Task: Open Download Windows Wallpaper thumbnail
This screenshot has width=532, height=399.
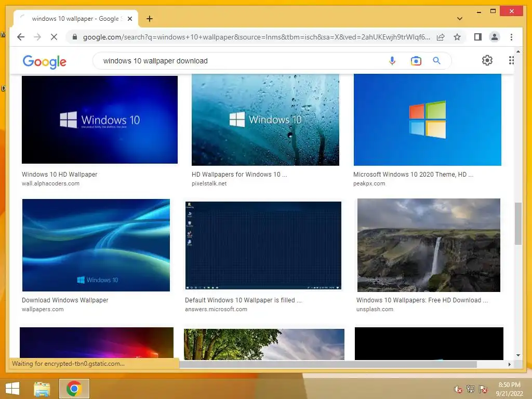Action: point(96,245)
